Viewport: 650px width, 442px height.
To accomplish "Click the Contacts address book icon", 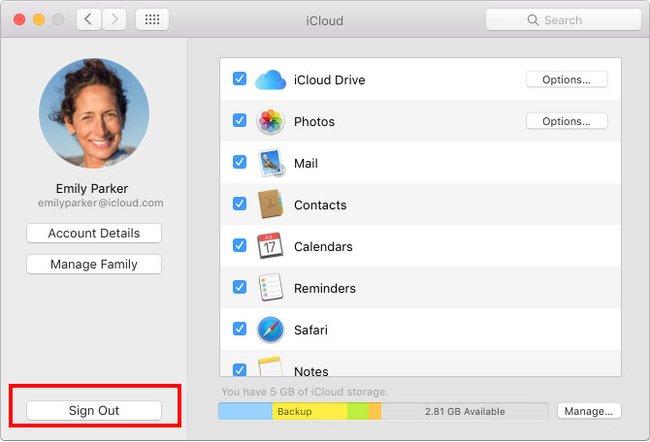I will (x=270, y=204).
